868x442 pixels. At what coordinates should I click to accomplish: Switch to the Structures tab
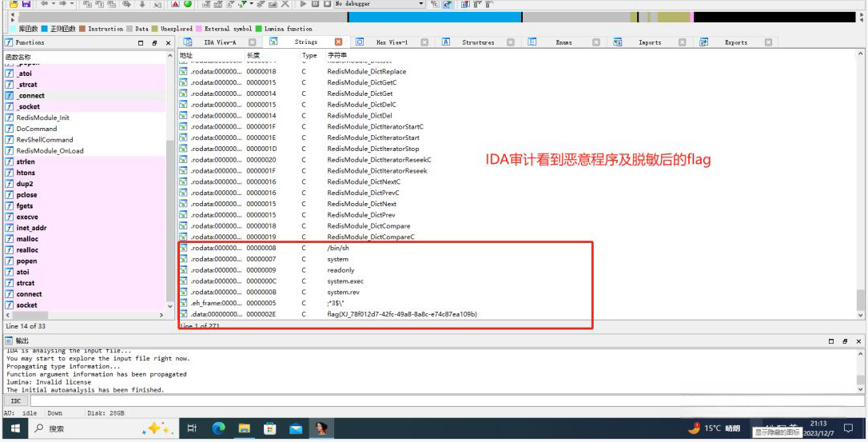pyautogui.click(x=478, y=42)
